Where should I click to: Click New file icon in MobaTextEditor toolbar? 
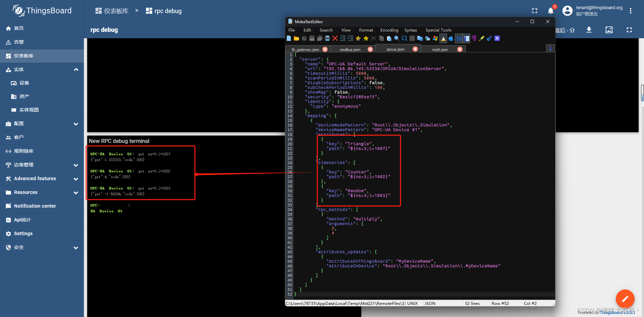coord(289,38)
